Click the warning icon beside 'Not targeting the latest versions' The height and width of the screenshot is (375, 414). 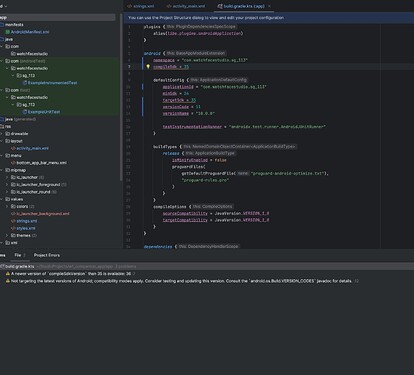point(8,281)
